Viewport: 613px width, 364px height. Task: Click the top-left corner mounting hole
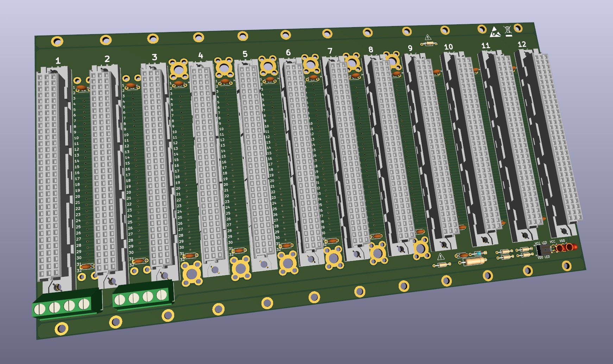57,41
